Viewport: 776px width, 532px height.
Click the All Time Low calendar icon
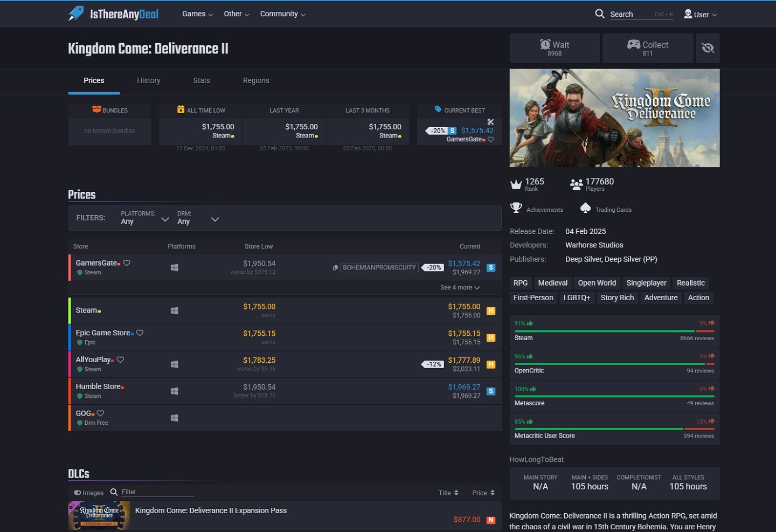181,109
